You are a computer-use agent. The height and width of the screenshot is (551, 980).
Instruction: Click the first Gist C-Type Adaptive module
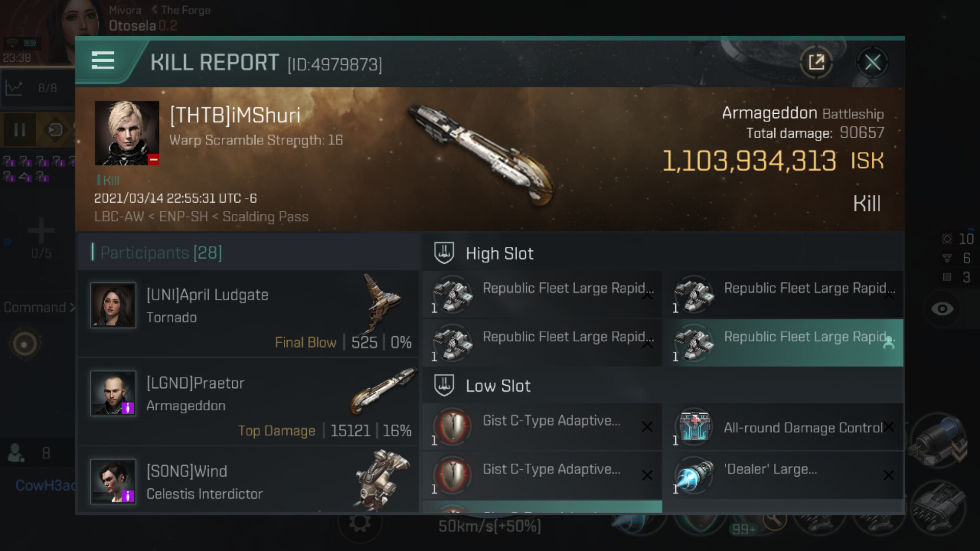tap(543, 427)
